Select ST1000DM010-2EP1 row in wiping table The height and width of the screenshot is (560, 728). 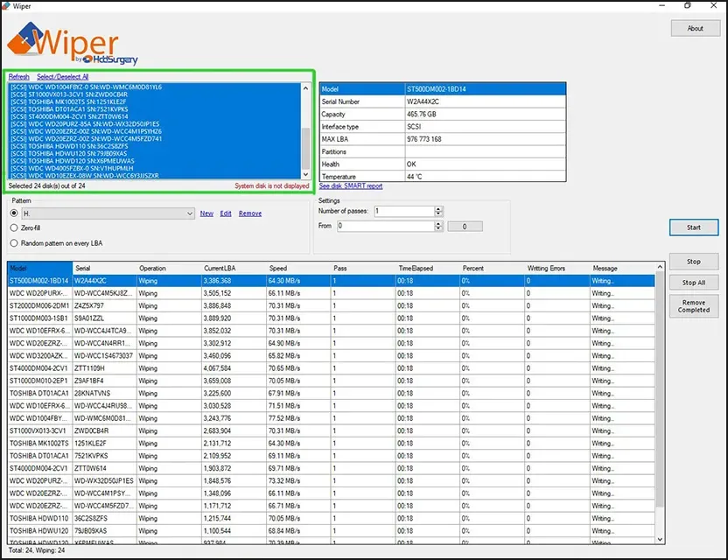[332, 381]
